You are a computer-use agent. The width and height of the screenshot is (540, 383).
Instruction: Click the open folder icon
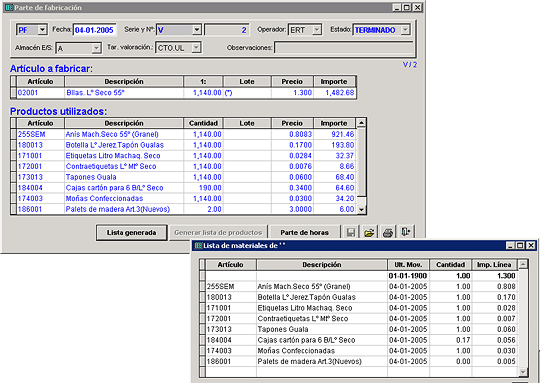coord(369,232)
